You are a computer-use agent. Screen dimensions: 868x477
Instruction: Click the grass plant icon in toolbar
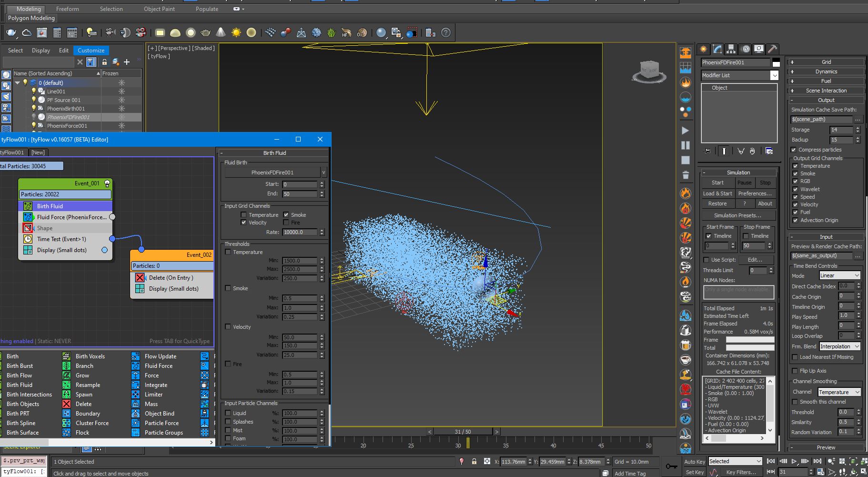click(332, 32)
